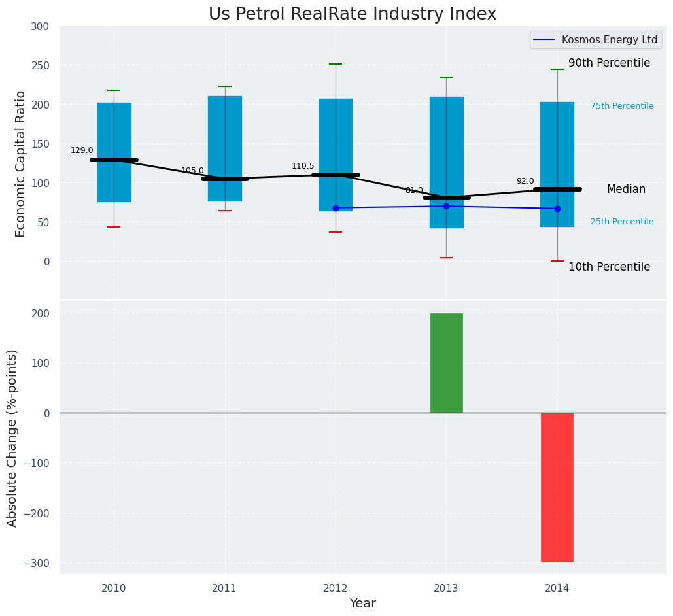Click the 75th Percentile label

(x=621, y=106)
